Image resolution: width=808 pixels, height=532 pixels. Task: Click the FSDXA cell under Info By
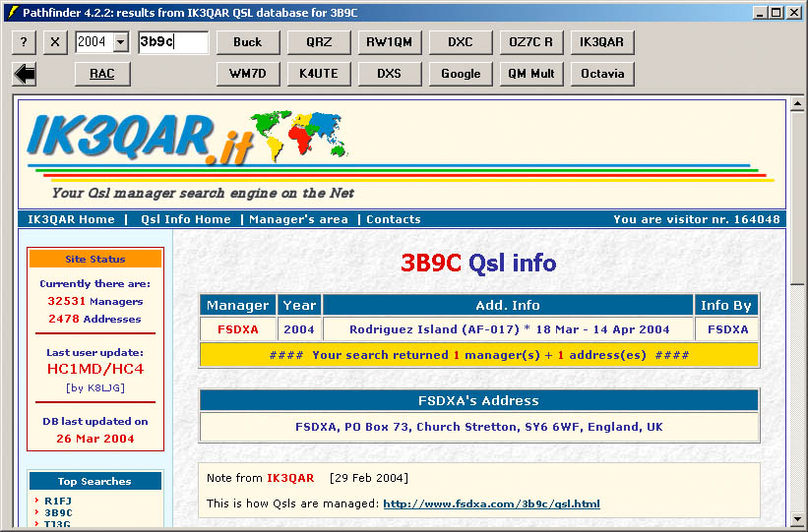(x=727, y=329)
